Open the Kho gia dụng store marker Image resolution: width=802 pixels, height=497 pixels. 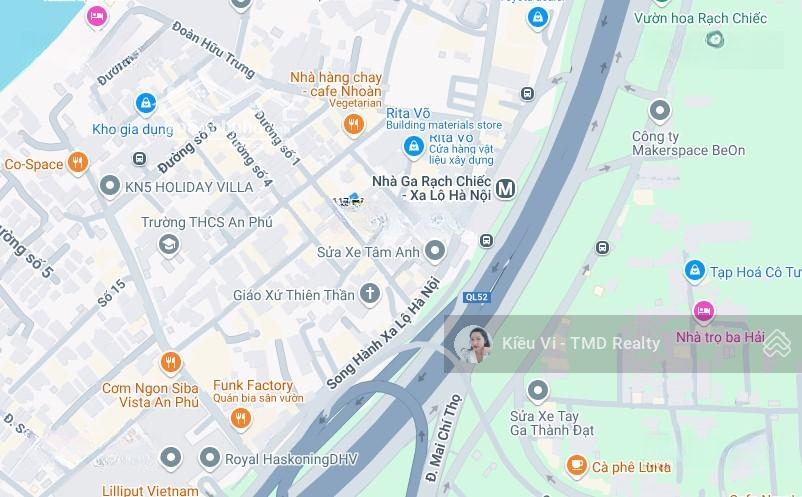[x=146, y=104]
